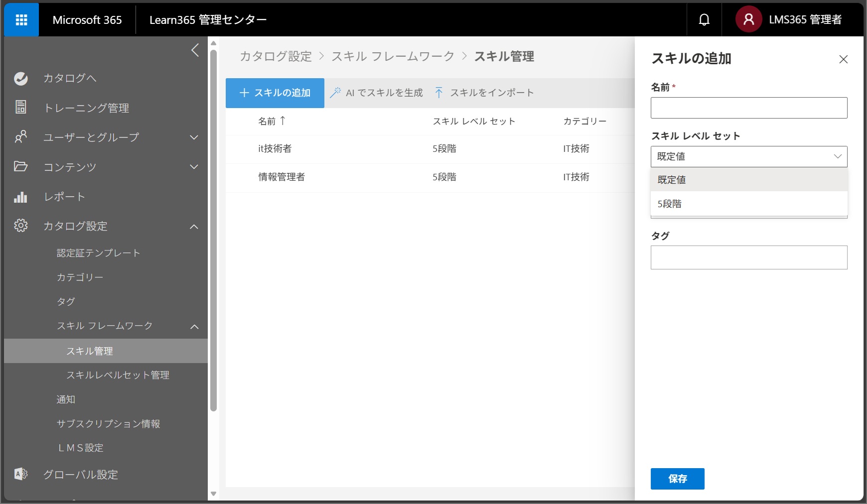Select 5段階 from the dropdown list

[x=749, y=204]
